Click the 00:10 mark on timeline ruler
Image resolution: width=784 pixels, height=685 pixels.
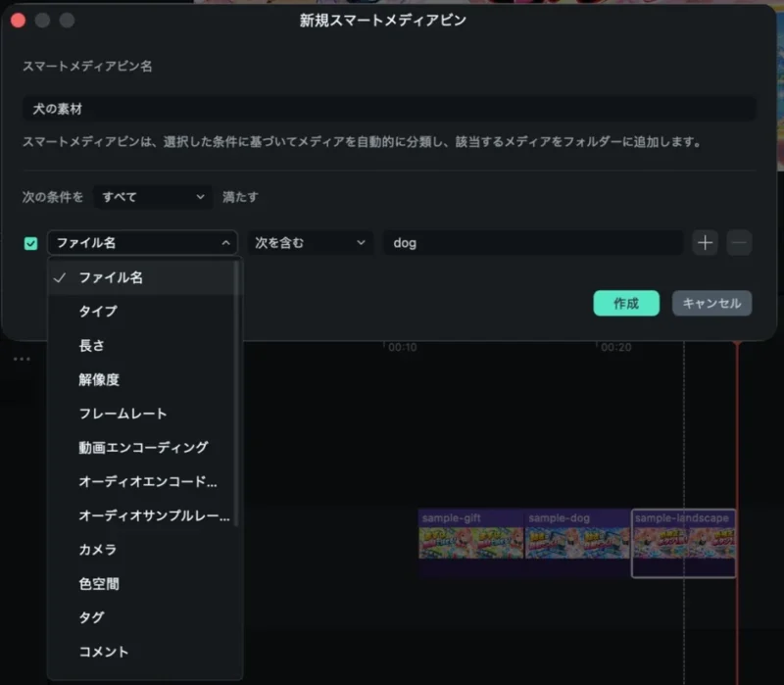402,347
